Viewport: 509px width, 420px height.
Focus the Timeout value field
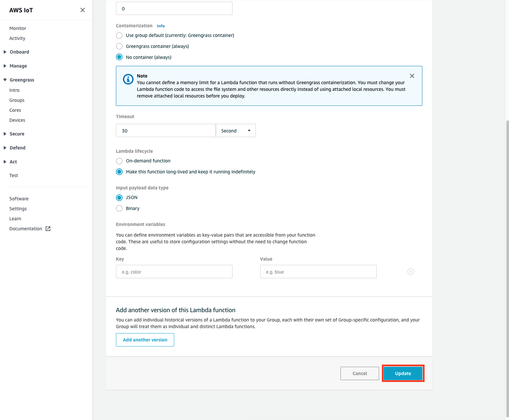tap(166, 130)
